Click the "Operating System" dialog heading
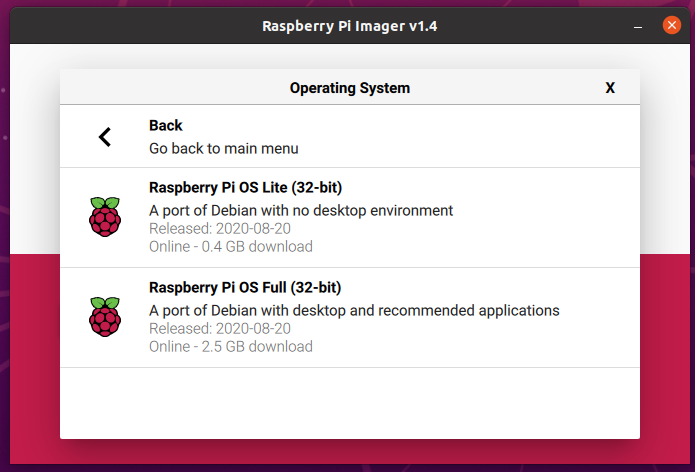The image size is (695, 472). [350, 88]
